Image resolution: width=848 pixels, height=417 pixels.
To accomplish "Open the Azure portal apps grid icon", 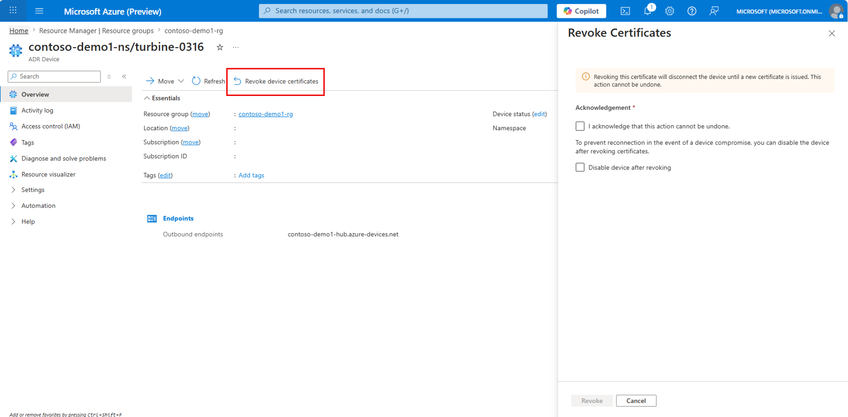I will [x=14, y=11].
